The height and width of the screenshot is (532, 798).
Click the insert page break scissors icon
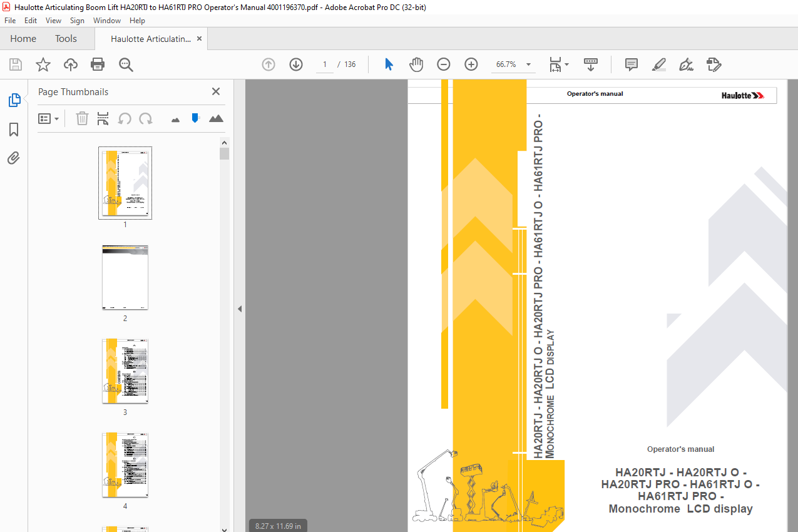click(103, 118)
